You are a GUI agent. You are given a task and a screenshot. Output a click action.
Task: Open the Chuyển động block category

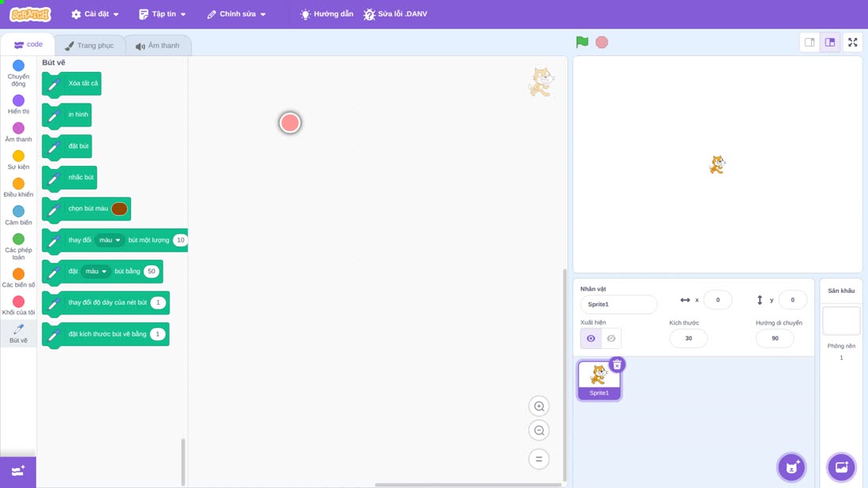point(18,73)
